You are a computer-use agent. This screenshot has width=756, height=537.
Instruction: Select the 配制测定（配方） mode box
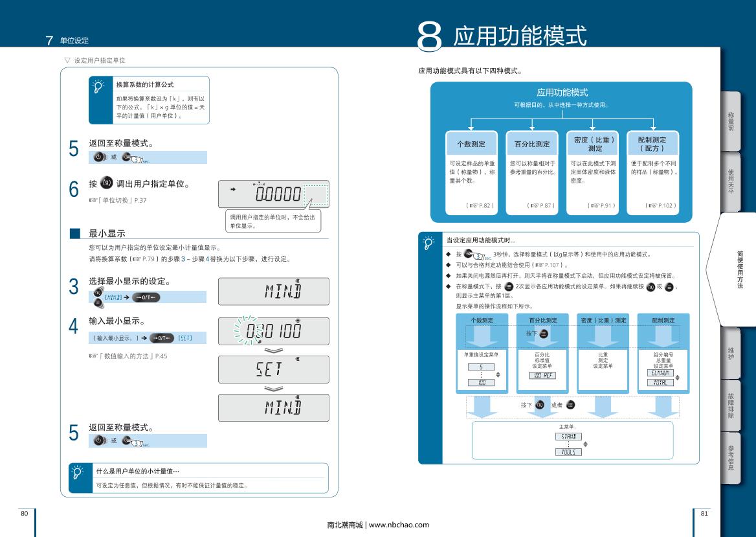pos(652,143)
